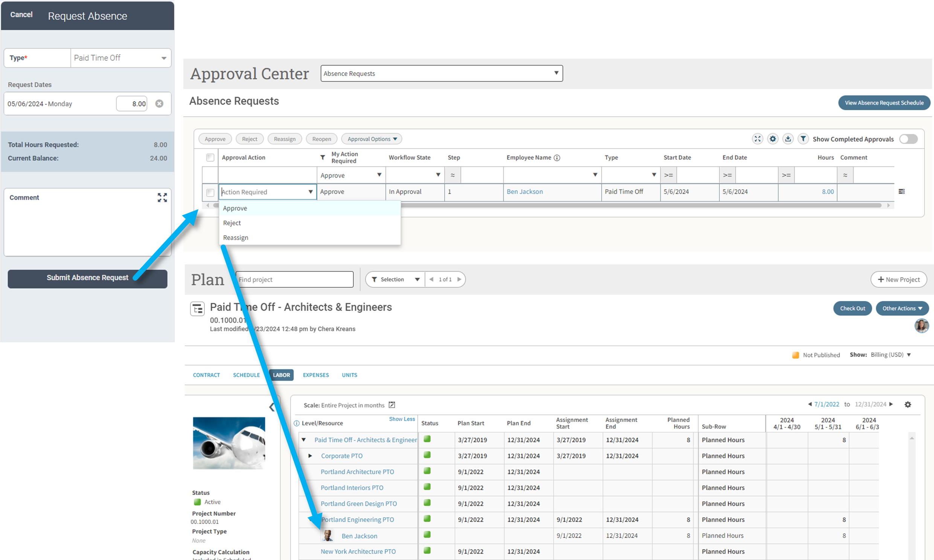Open the filter icon in Approval Center
934x560 pixels.
803,139
